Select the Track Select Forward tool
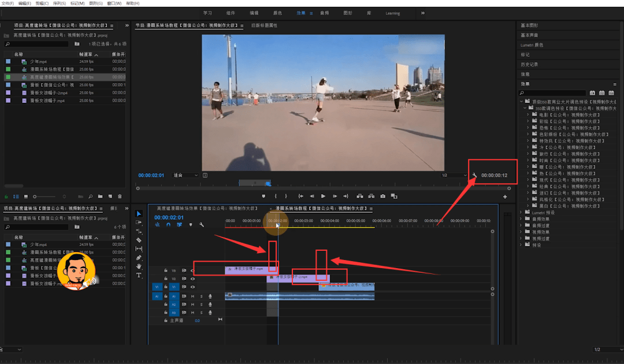 139,222
